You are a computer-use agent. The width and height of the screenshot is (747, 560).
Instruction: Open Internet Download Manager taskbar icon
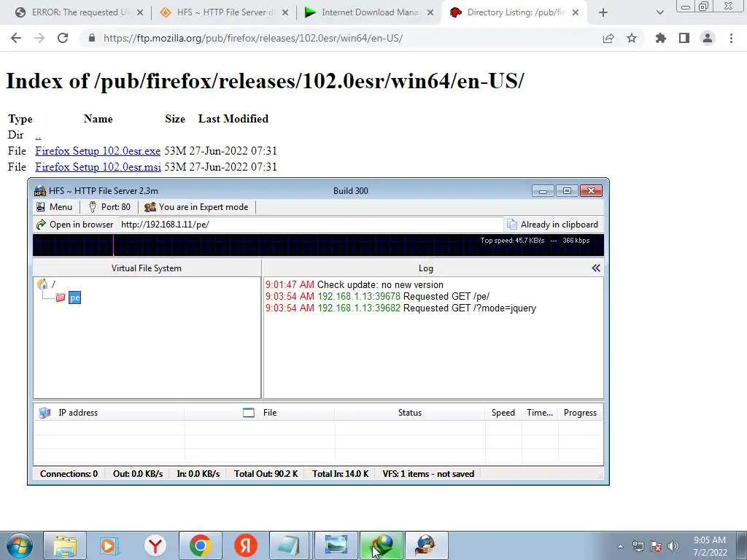coord(381,545)
